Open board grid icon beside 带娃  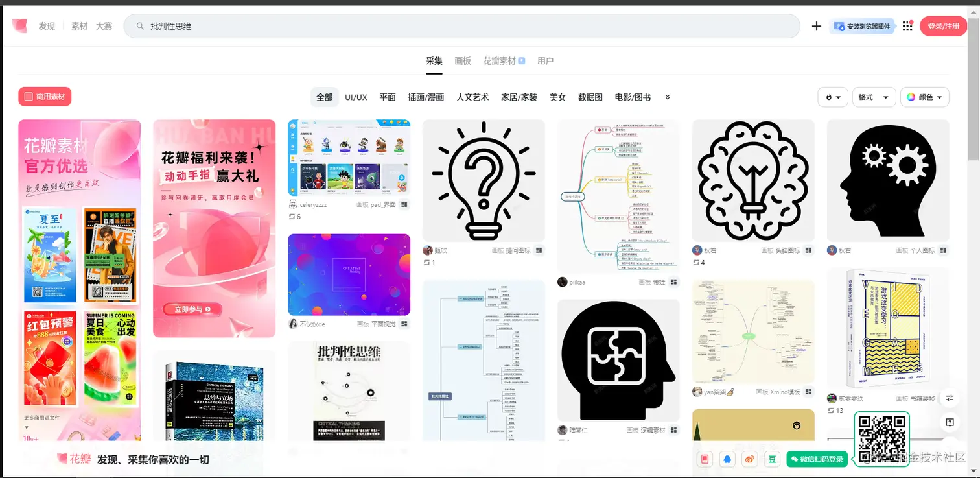point(674,282)
